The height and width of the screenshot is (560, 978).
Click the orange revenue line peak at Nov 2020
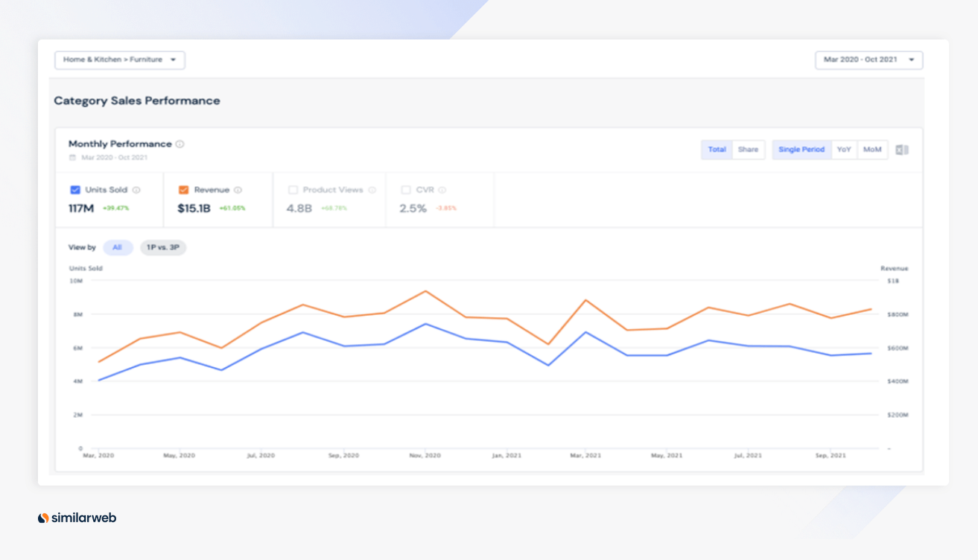click(426, 291)
